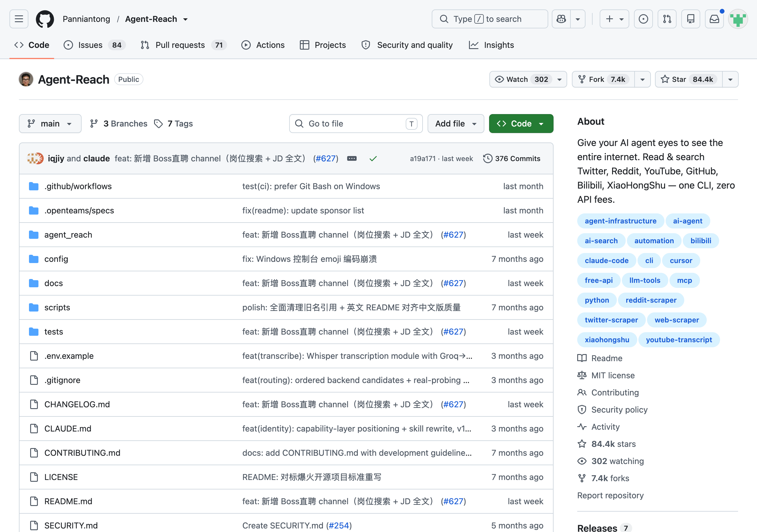The width and height of the screenshot is (757, 532).
Task: Click the Type / to search box
Action: click(490, 19)
